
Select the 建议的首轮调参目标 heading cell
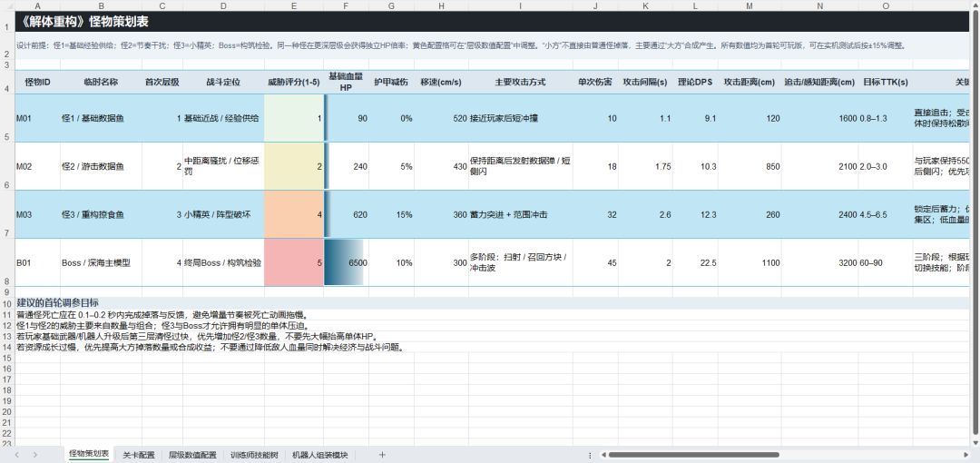click(57, 303)
